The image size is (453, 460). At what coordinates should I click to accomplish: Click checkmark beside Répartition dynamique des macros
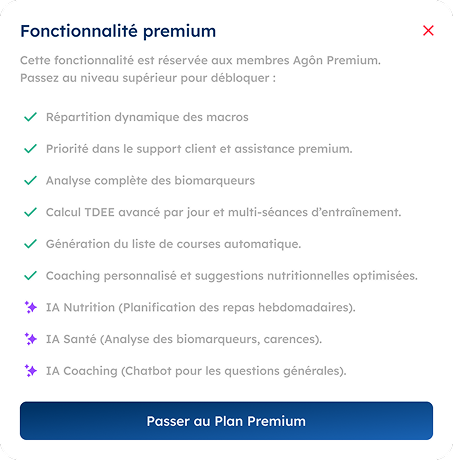[30, 117]
